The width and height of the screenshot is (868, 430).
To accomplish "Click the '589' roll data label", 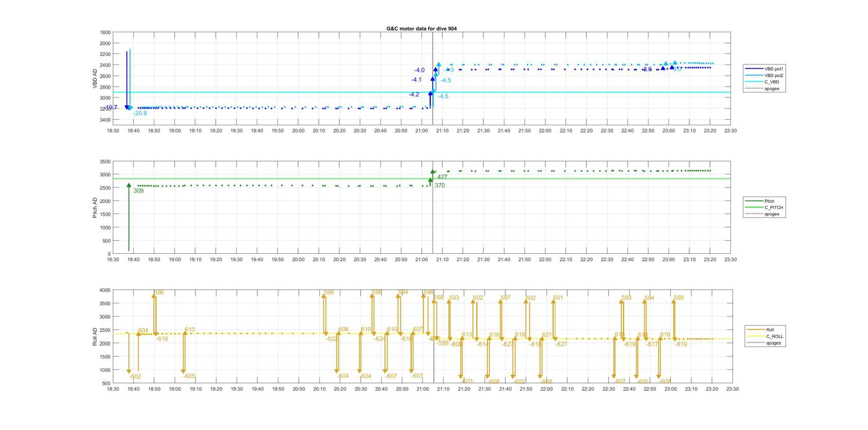I will pos(679,298).
